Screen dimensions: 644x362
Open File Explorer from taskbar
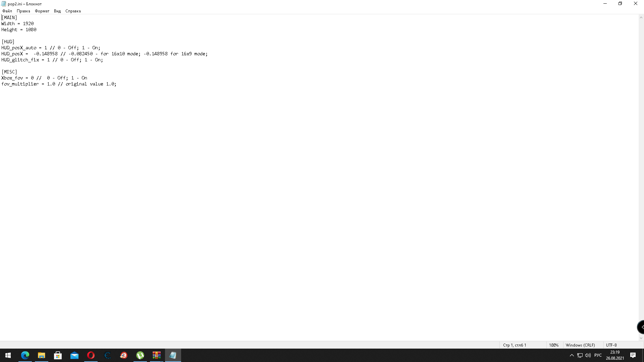42,355
